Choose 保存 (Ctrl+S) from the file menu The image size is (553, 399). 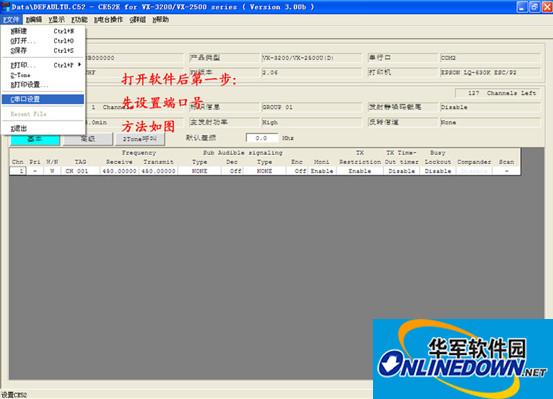42,51
